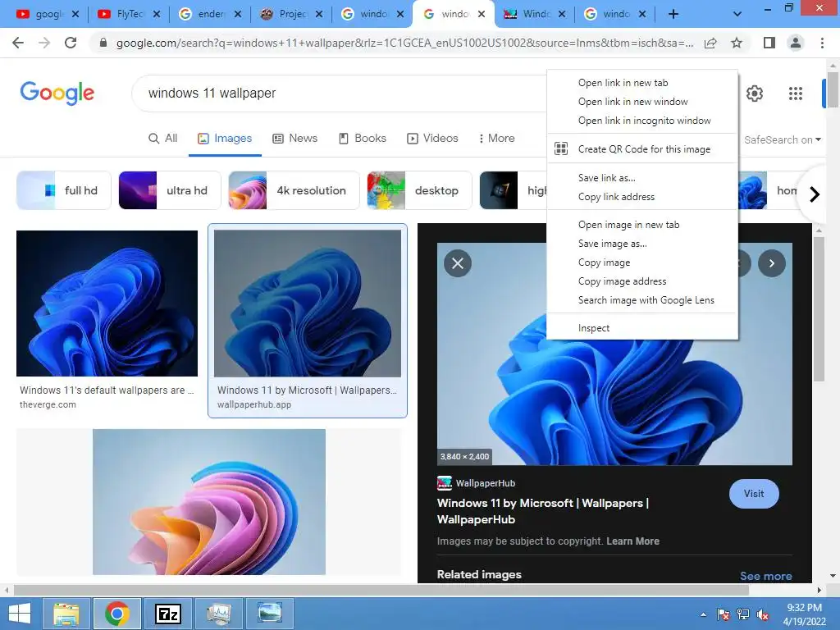Choose Save image as...
The width and height of the screenshot is (840, 630).
(x=642, y=244)
